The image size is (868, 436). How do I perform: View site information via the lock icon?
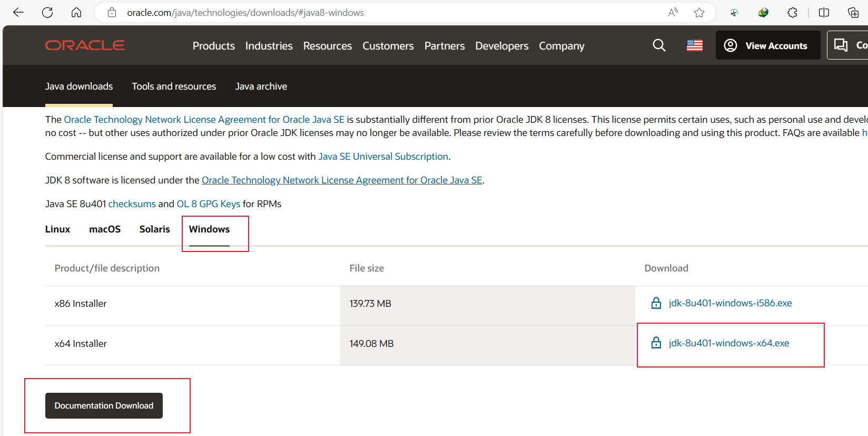pos(112,13)
